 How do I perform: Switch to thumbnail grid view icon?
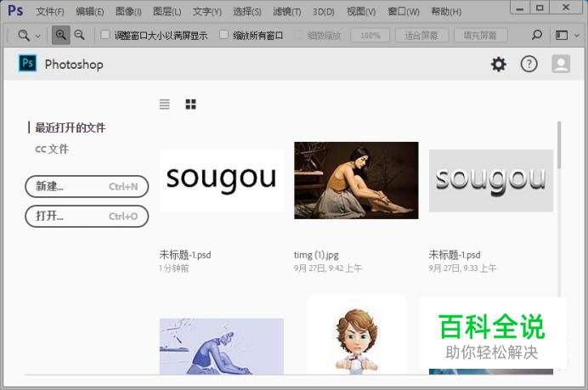190,104
